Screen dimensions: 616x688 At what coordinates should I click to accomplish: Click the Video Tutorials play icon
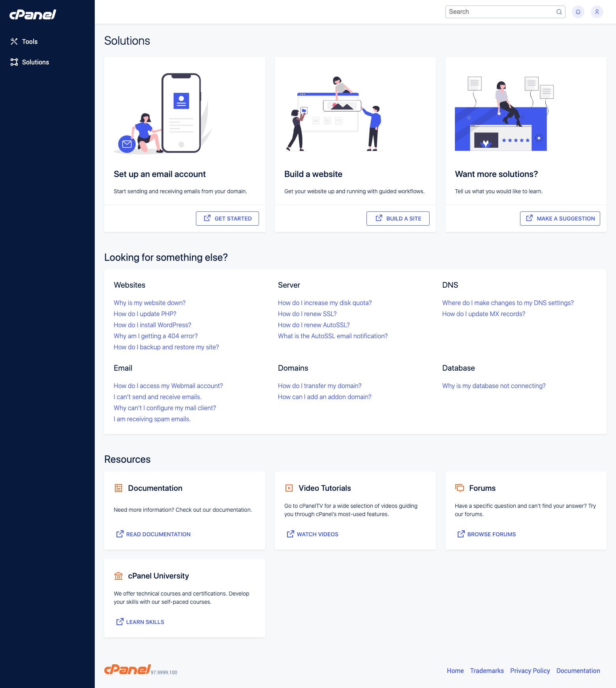click(289, 488)
